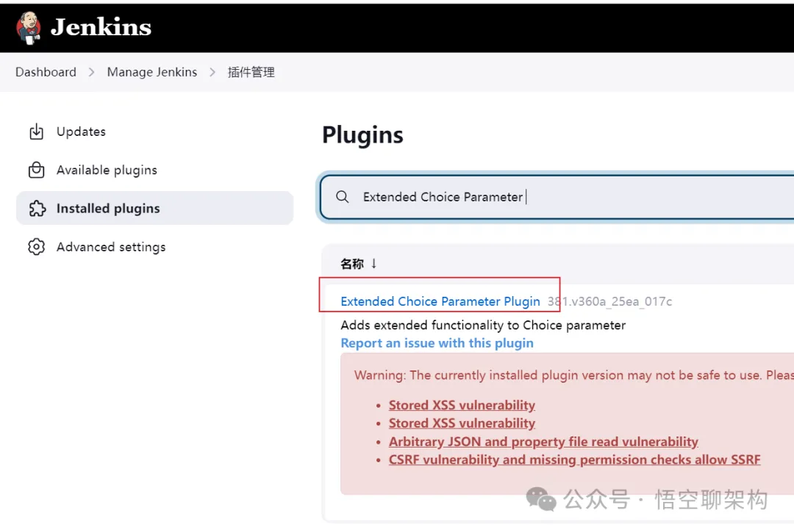This screenshot has height=532, width=794.
Task: Select the Installed plugins sidebar entry
Action: pos(108,209)
